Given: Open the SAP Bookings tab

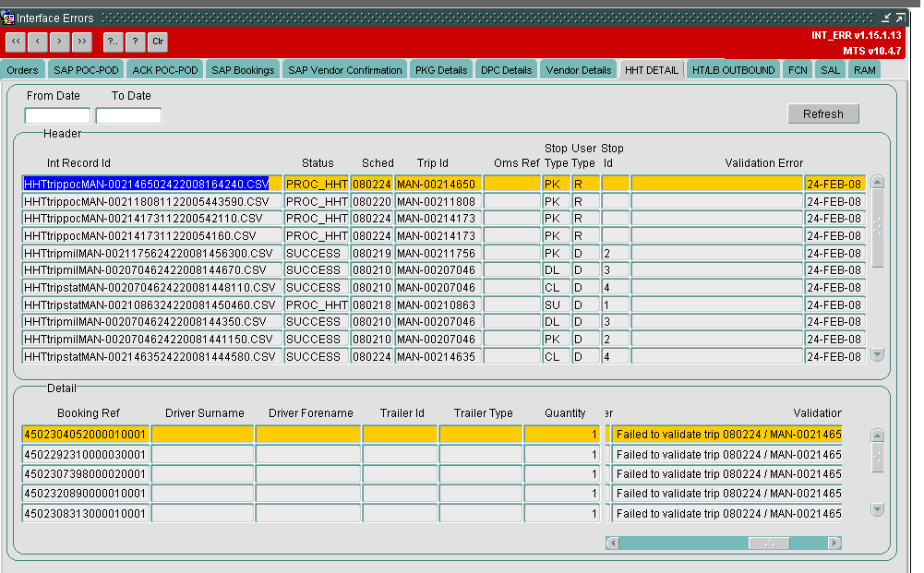Looking at the screenshot, I should [x=243, y=70].
